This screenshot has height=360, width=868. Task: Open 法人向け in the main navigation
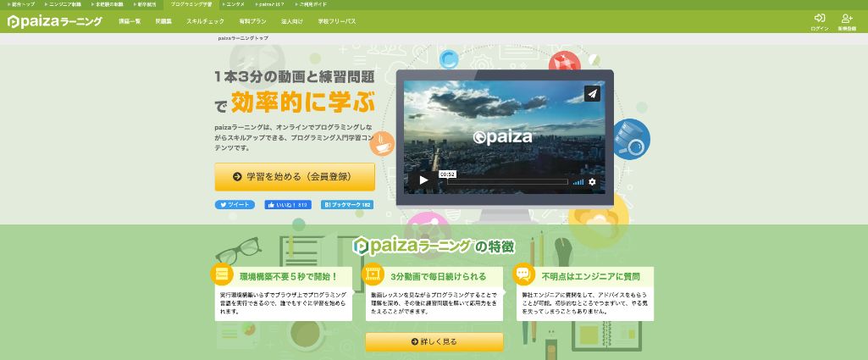click(x=291, y=22)
